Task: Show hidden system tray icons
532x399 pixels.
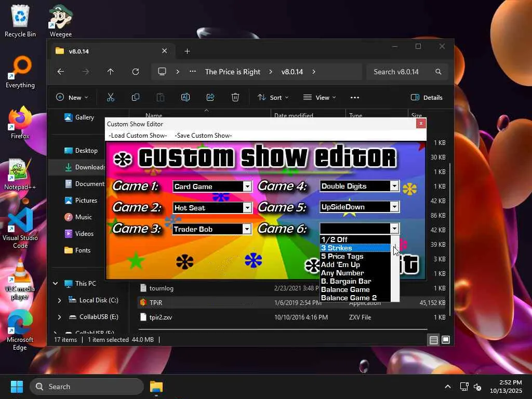Action: pos(448,387)
